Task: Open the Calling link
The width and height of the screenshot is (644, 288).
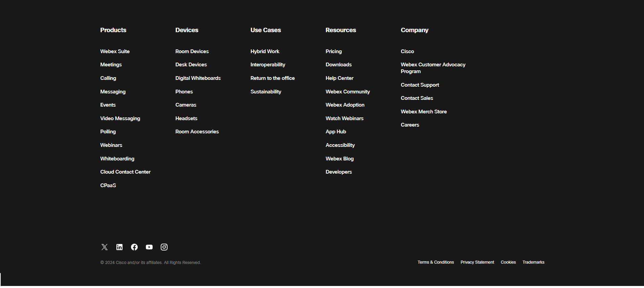Action: pyautogui.click(x=108, y=78)
